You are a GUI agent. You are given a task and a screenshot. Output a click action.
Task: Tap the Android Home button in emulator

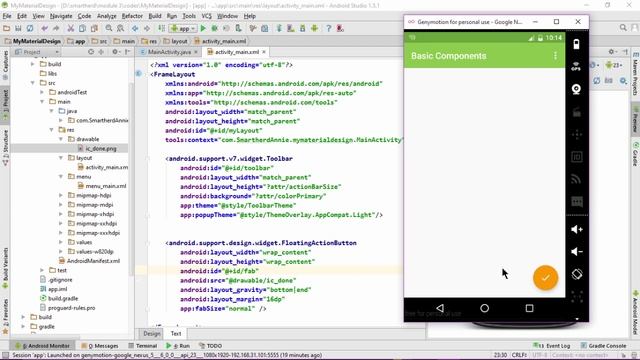484,308
